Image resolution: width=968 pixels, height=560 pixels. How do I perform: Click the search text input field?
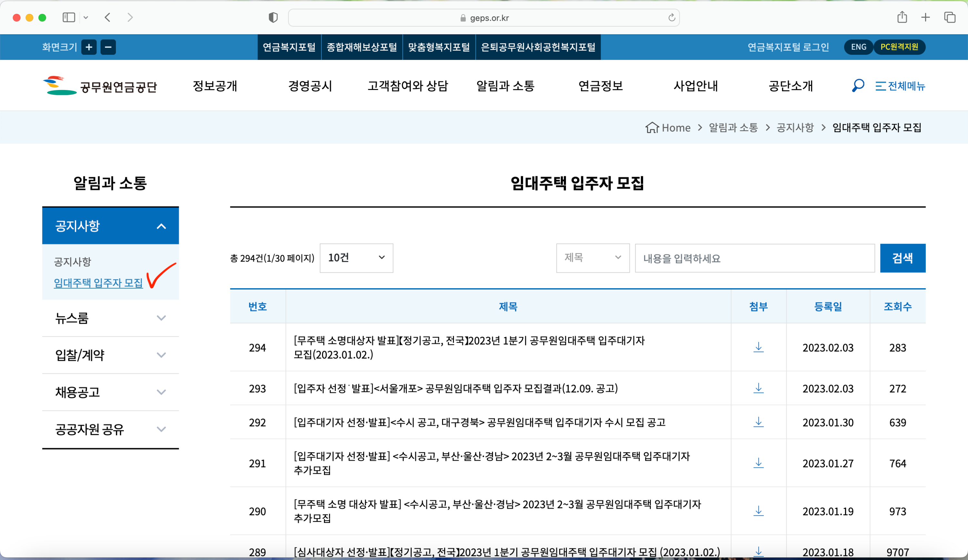coord(754,258)
